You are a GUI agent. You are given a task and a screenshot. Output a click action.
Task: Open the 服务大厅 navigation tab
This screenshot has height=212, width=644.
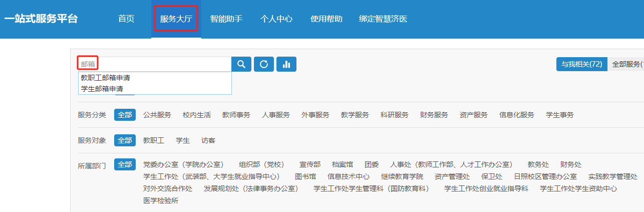point(176,19)
